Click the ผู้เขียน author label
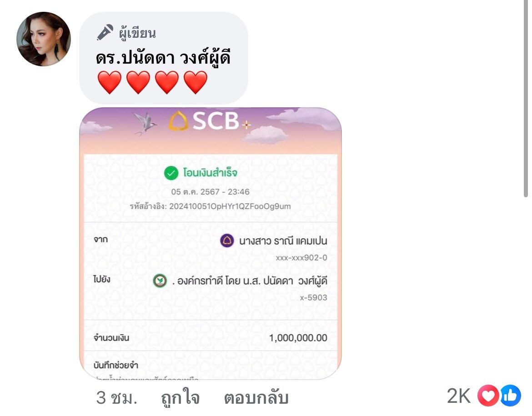This screenshot has height=416, width=532. tap(137, 33)
